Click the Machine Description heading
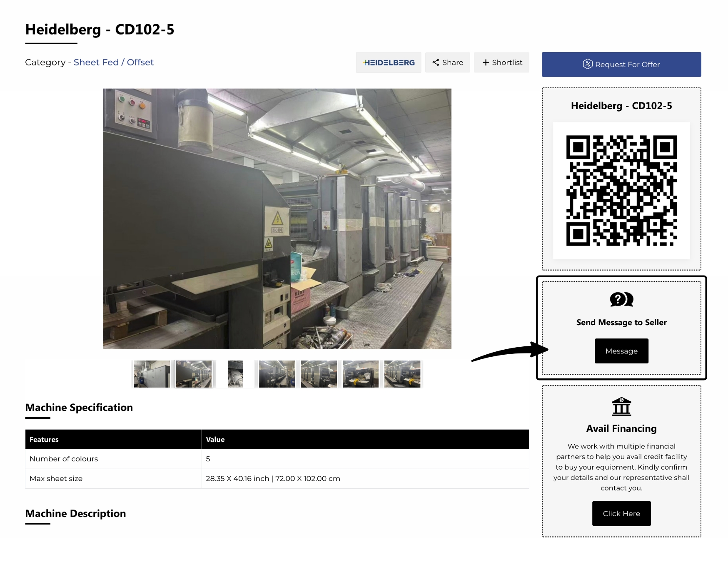 pos(76,514)
